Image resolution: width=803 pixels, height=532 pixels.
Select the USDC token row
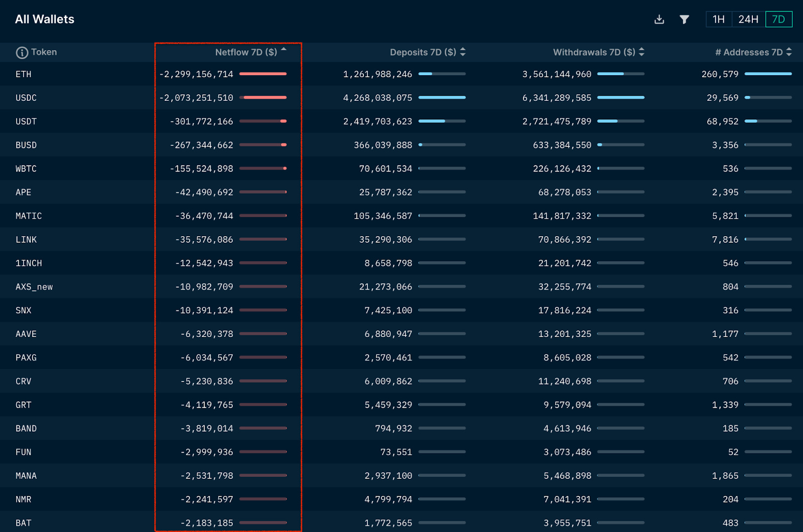401,98
